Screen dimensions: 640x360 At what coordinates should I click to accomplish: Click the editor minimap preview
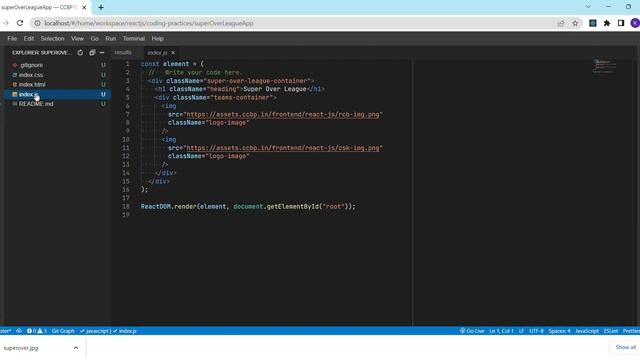pyautogui.click(x=604, y=67)
